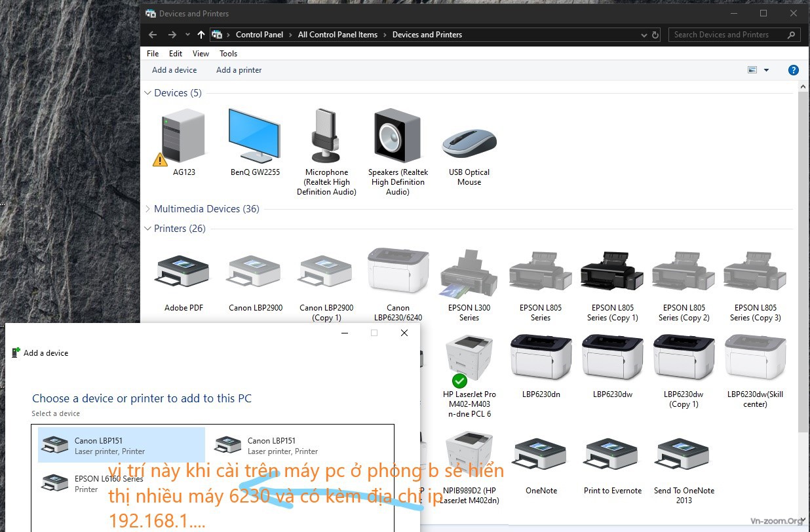Image resolution: width=810 pixels, height=532 pixels.
Task: Collapse the Devices (5) group
Action: [148, 93]
